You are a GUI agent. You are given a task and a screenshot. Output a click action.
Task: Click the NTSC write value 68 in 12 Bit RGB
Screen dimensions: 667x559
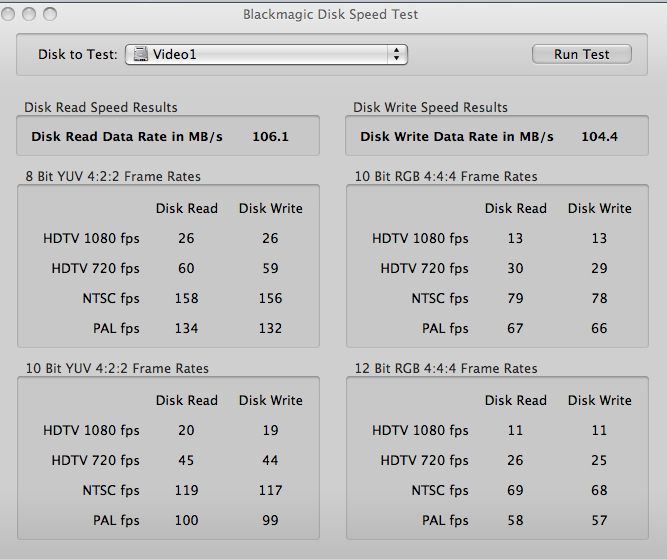599,490
